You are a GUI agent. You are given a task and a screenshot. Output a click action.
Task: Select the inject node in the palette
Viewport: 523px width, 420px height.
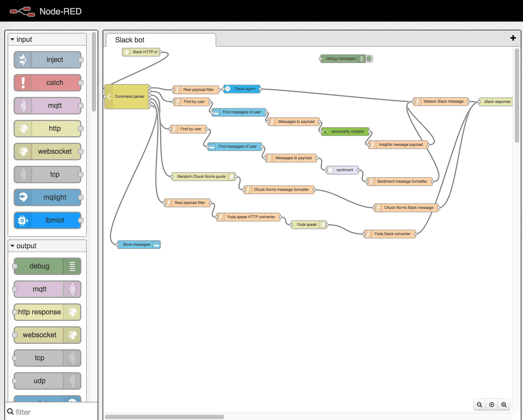(x=48, y=60)
